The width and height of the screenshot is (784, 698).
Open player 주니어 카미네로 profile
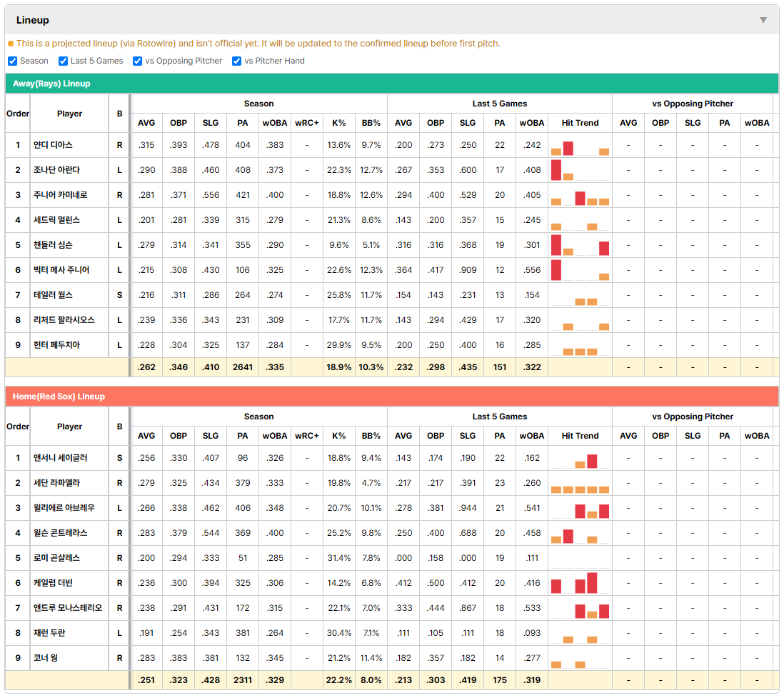tap(61, 195)
